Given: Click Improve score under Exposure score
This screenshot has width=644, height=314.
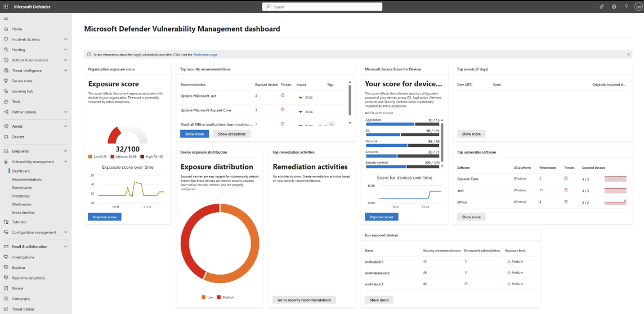Looking at the screenshot, I should point(105,217).
